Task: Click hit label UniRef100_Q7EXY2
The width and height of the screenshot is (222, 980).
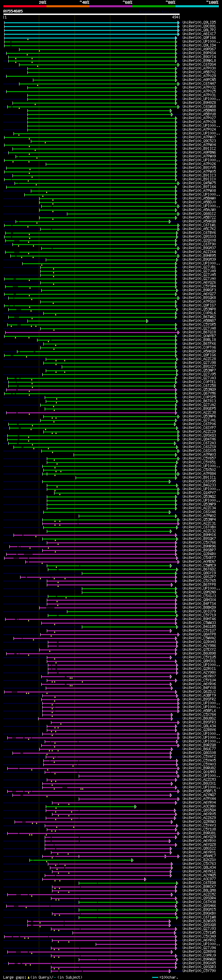Action: tap(199, 649)
